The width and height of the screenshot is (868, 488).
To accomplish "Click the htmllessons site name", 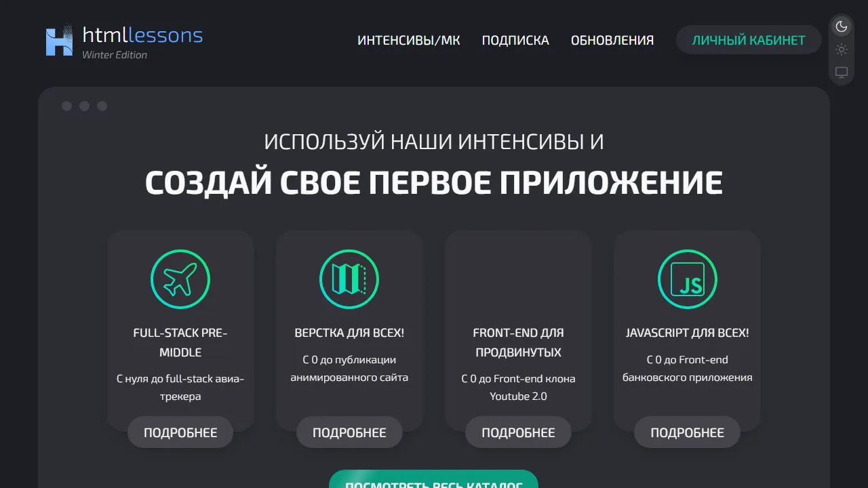I will click(x=142, y=36).
